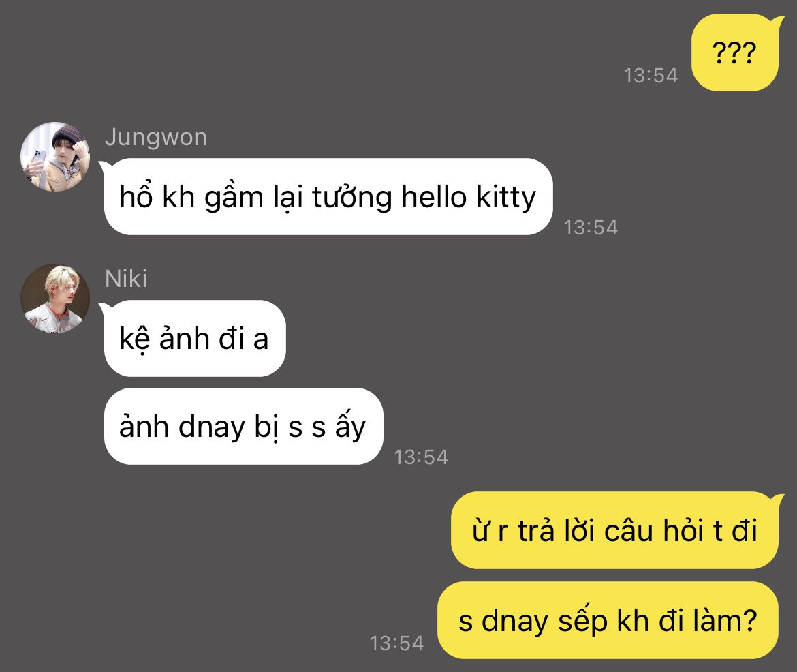Select the 's dnay sếp kh đi làm?' bubble
Image resolution: width=797 pixels, height=672 pixels.
pos(608,621)
